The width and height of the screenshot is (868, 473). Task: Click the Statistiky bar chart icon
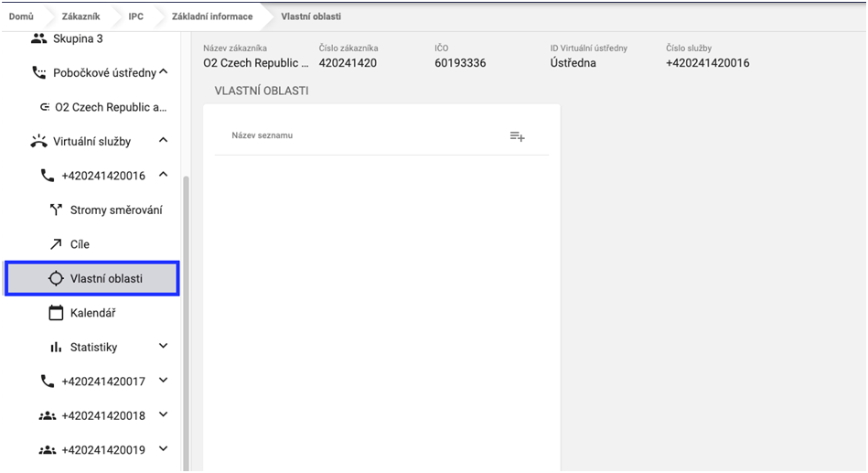55,348
